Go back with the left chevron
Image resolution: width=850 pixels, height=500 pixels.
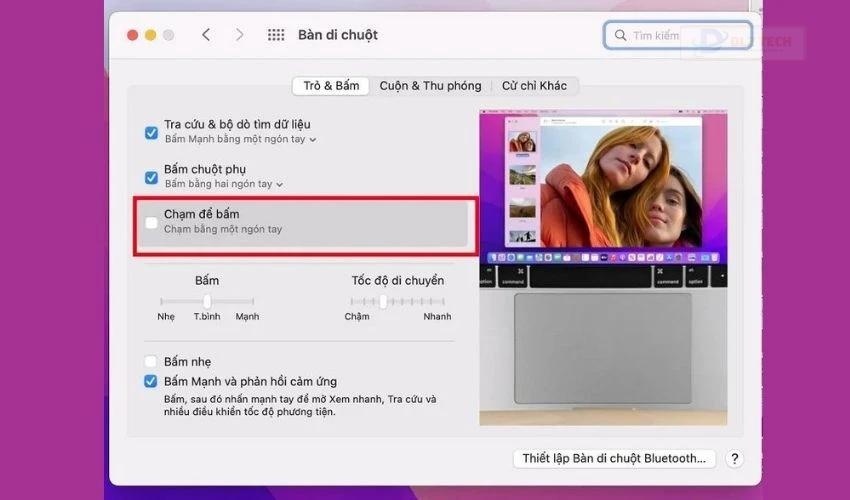[206, 35]
